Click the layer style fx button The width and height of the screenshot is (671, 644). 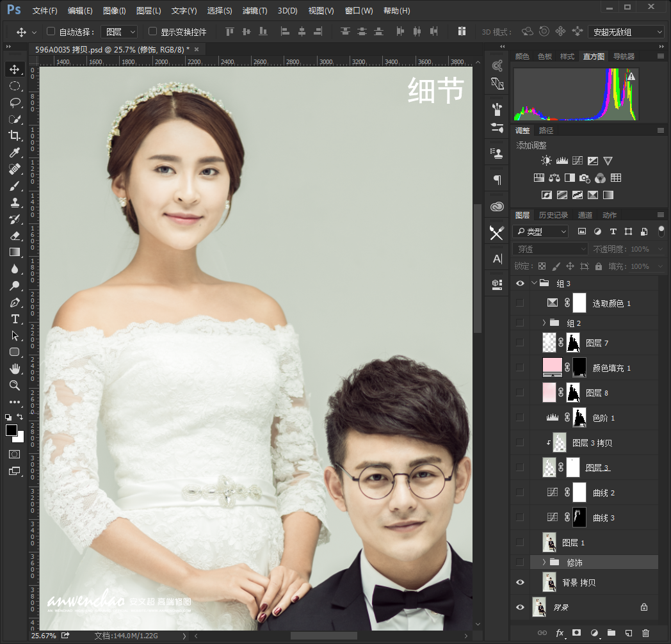pyautogui.click(x=560, y=633)
